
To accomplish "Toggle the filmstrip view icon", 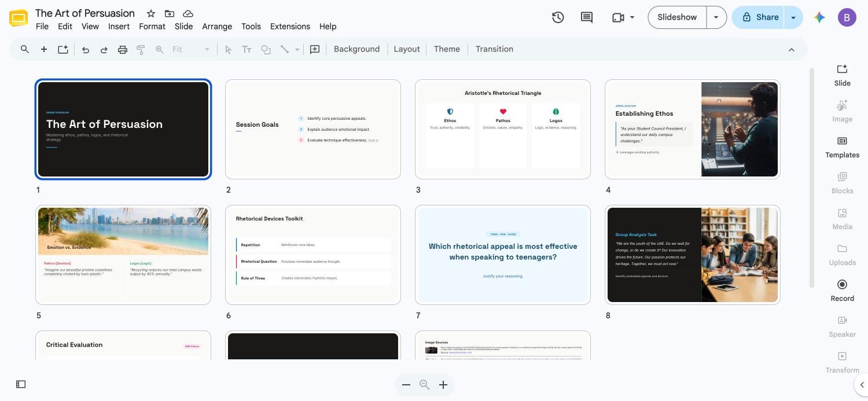I will click(21, 384).
